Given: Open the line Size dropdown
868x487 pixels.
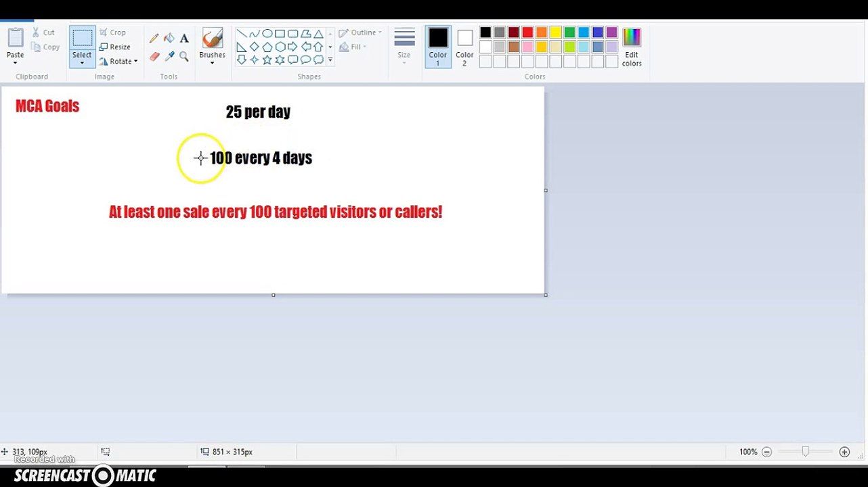Looking at the screenshot, I should pyautogui.click(x=404, y=47).
